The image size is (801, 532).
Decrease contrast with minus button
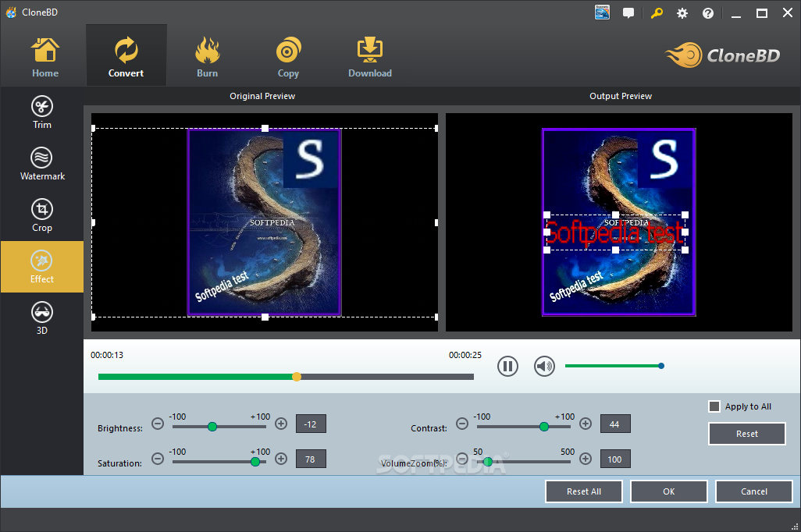462,424
